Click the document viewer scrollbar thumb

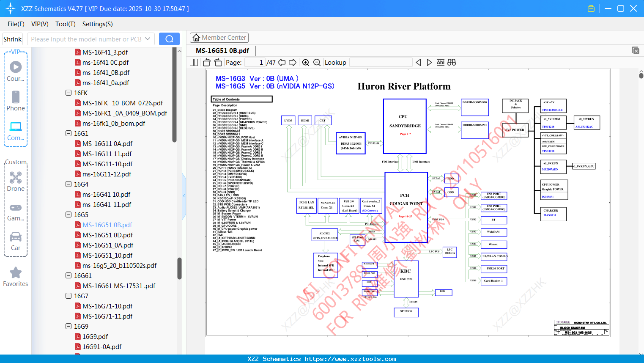(x=641, y=75)
